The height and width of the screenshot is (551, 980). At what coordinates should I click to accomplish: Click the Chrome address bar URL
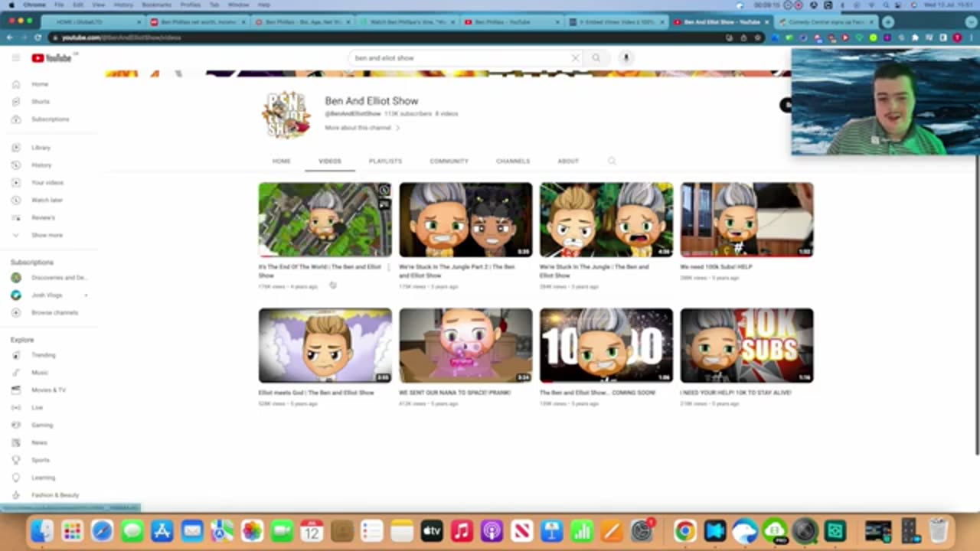pyautogui.click(x=121, y=37)
